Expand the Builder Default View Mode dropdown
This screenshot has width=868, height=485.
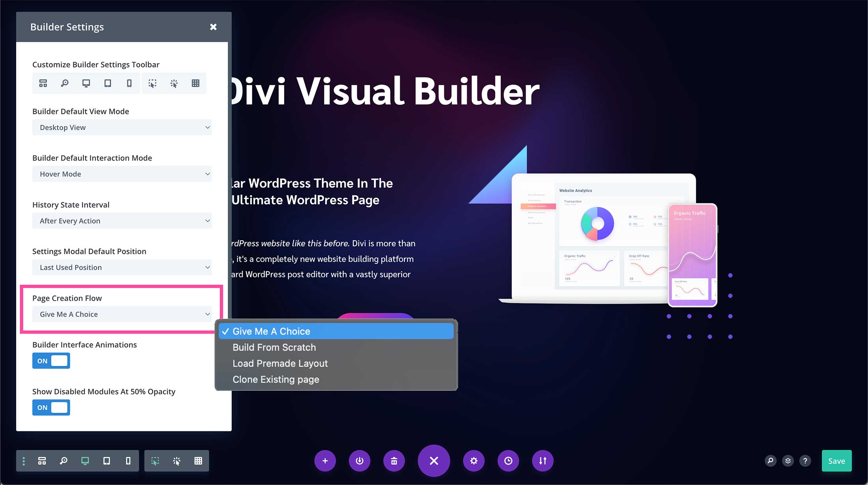click(122, 127)
